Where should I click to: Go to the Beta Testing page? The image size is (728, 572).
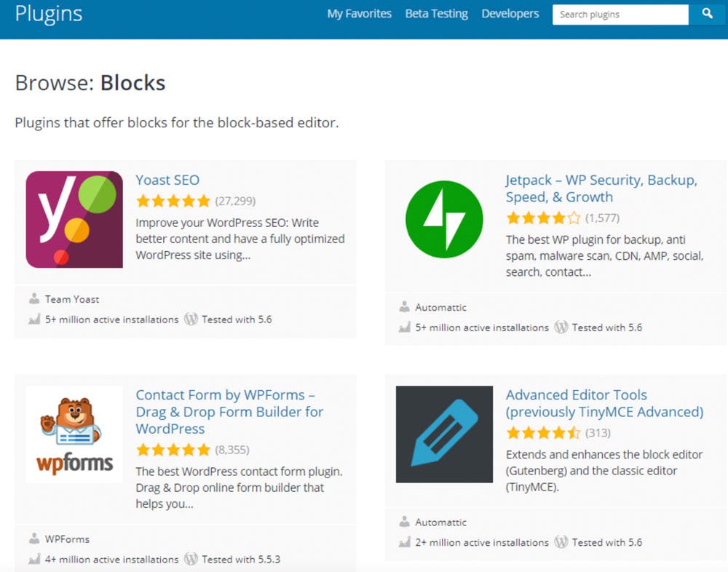point(436,14)
